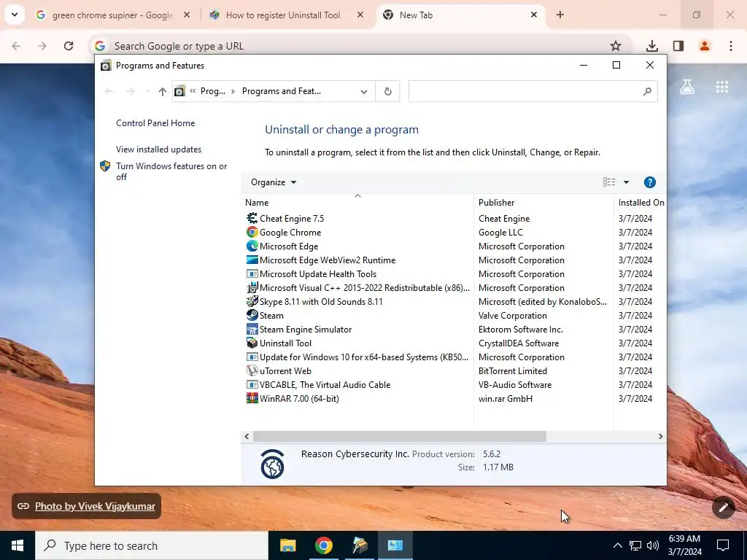Click the volume icon in system tray
The height and width of the screenshot is (560, 747).
(x=653, y=545)
